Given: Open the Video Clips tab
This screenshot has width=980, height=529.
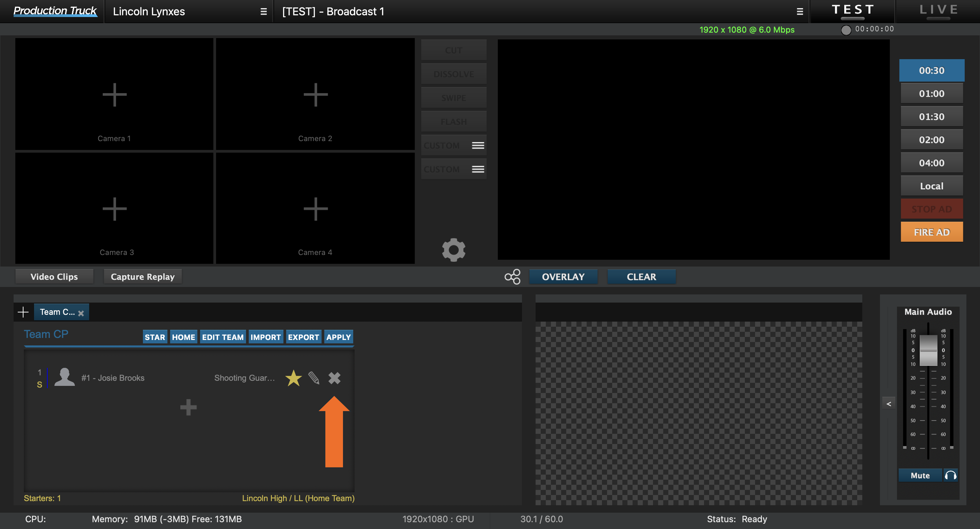Looking at the screenshot, I should pos(54,277).
